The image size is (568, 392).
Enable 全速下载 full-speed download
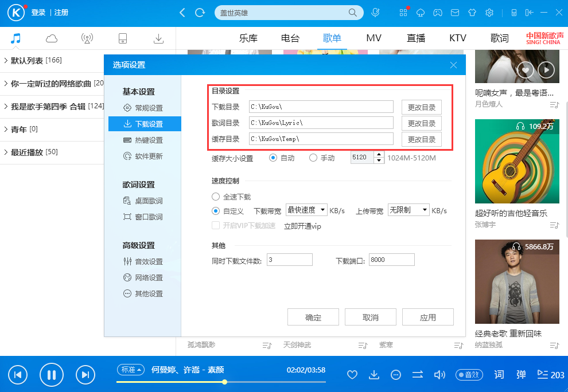[x=215, y=196]
